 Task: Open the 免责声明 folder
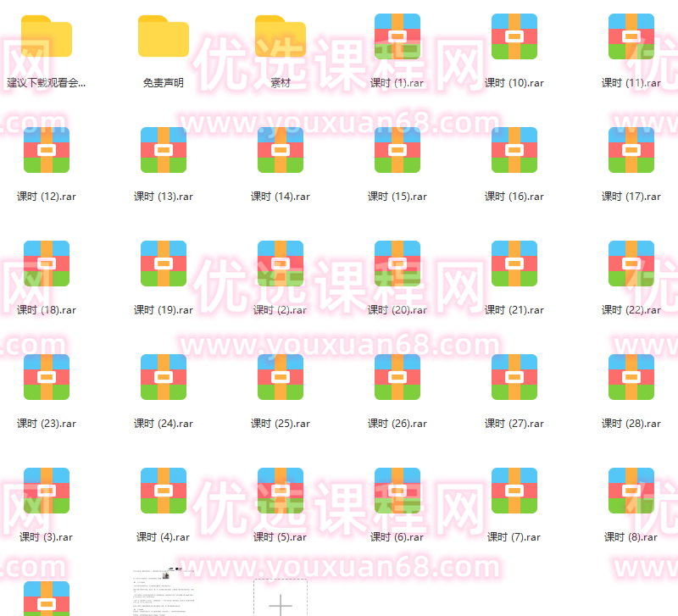click(164, 37)
